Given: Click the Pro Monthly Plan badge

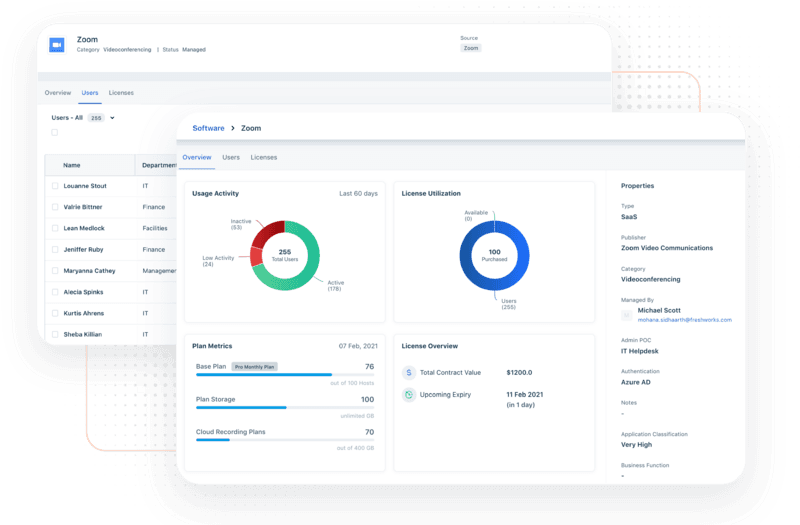Looking at the screenshot, I should click(255, 367).
